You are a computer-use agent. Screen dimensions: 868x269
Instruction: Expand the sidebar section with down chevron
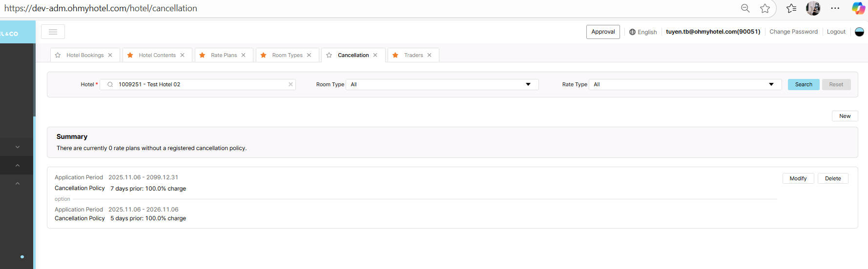pos(18,147)
